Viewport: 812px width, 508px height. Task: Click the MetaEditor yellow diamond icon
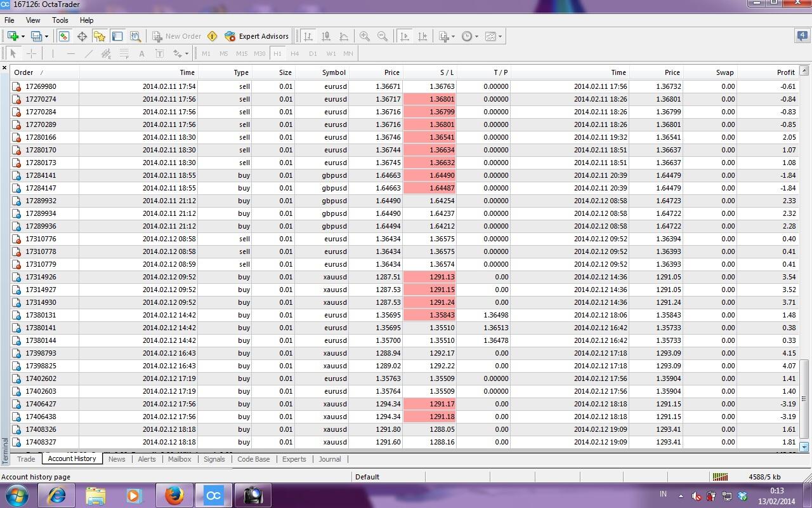point(213,36)
